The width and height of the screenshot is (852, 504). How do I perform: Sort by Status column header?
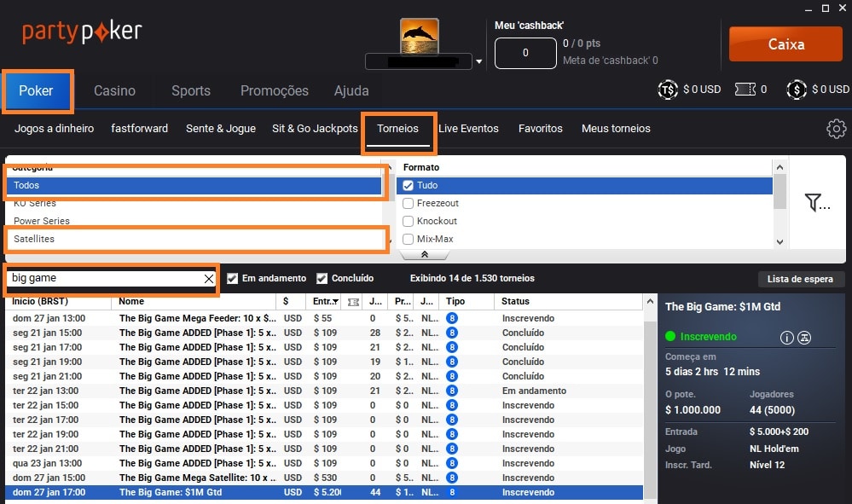tap(568, 302)
